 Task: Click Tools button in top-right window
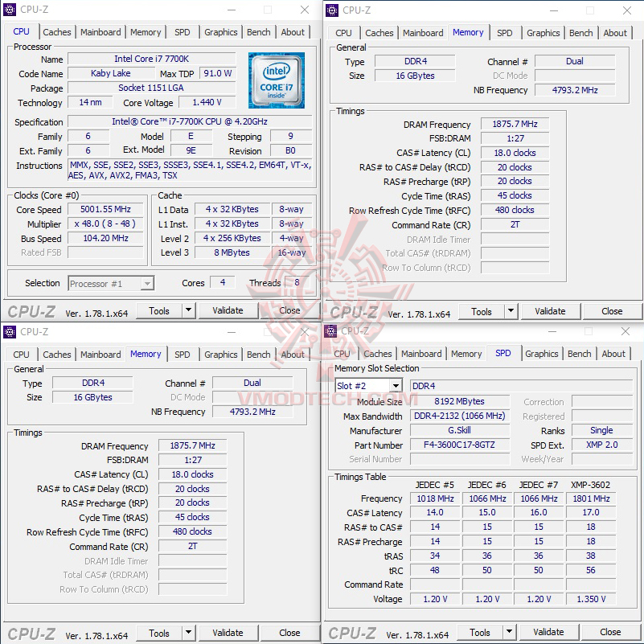pos(481,311)
